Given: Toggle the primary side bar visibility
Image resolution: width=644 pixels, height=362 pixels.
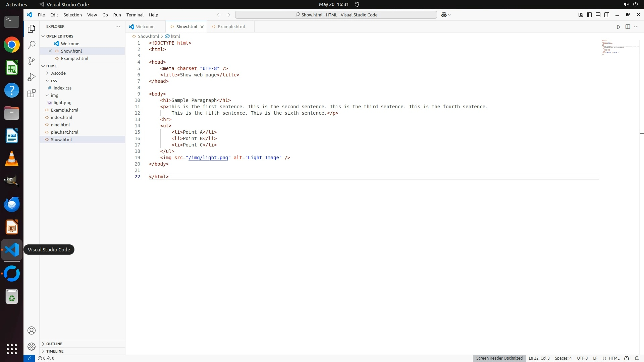Looking at the screenshot, I should coord(589,15).
